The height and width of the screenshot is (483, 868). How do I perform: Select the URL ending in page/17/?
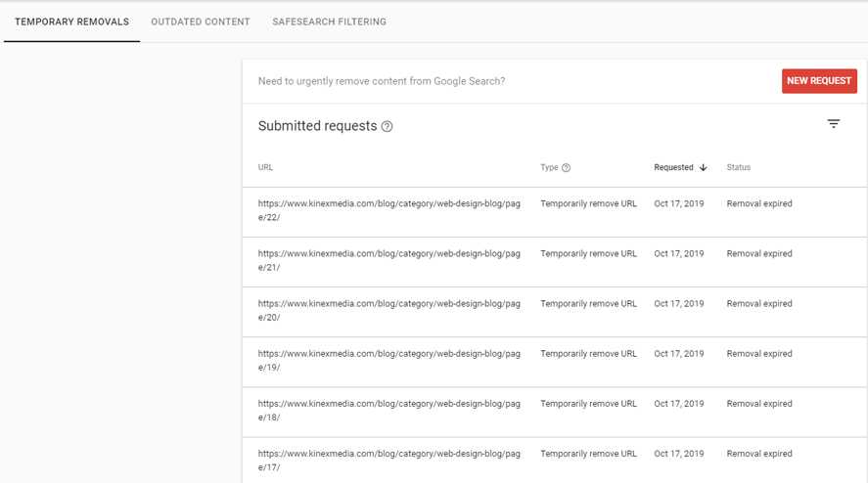pos(389,461)
